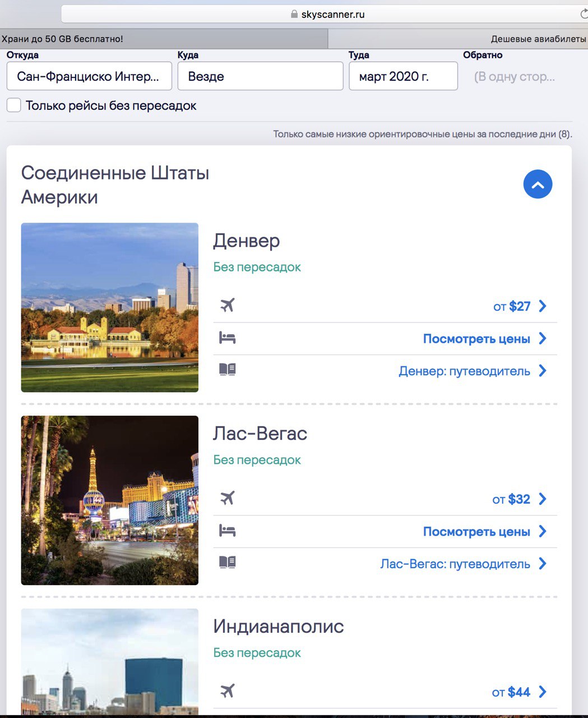Viewport: 588px width, 718px height.
Task: Click the Денвер destination title
Action: click(x=247, y=241)
